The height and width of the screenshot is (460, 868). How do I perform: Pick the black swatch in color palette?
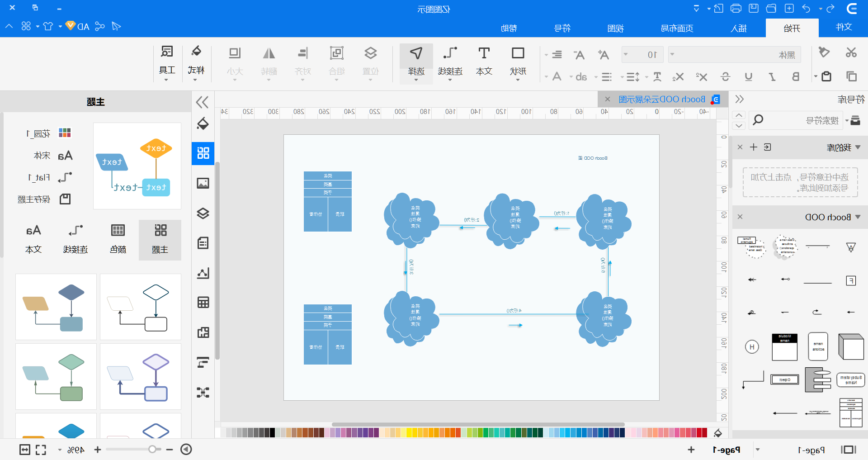click(x=272, y=433)
